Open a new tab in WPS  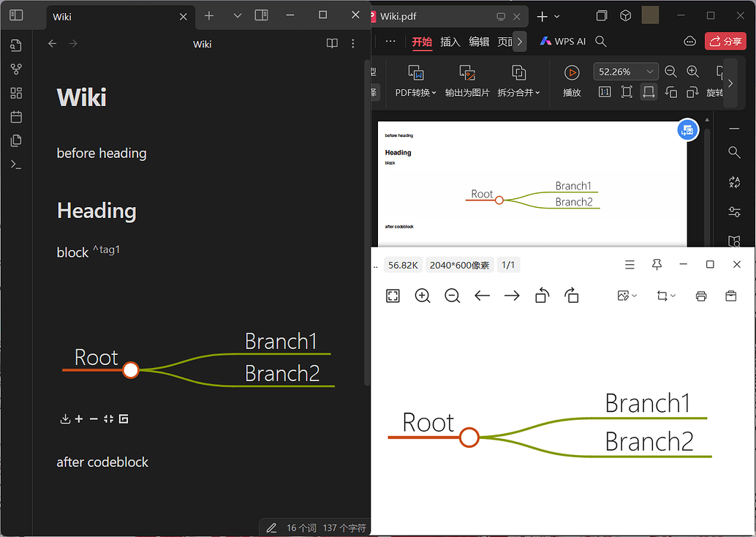pos(542,17)
